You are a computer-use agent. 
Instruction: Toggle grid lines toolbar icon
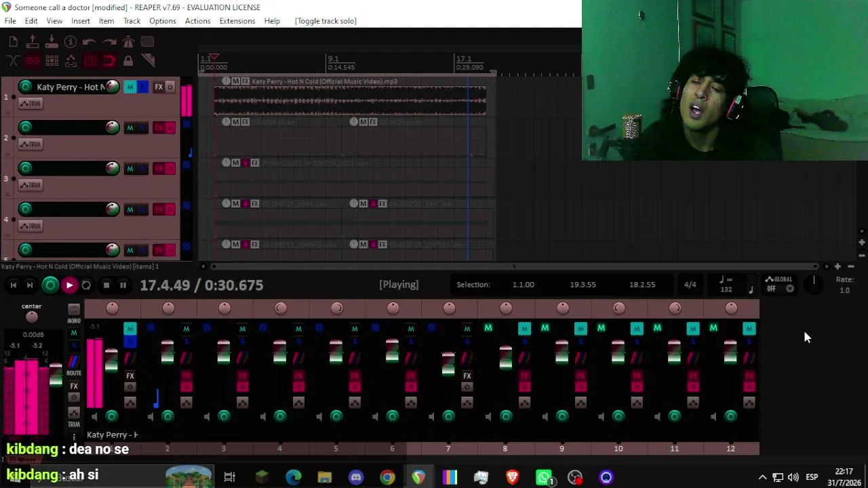coord(90,61)
